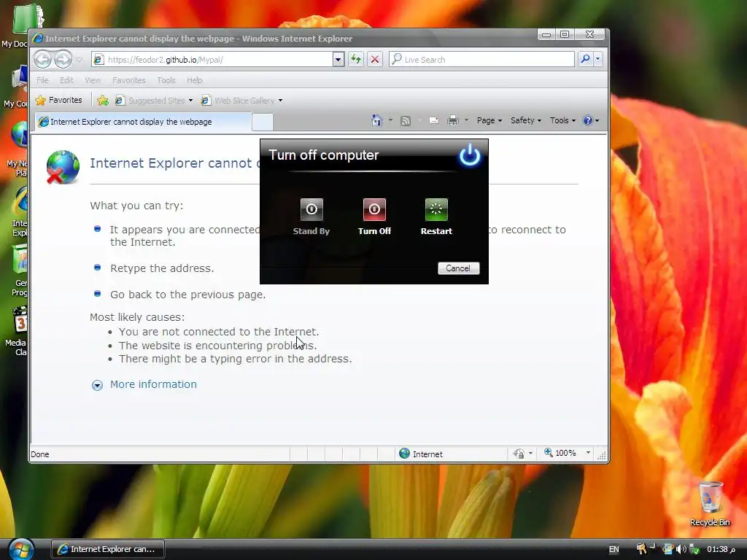
Task: Click the EN language indicator
Action: coord(614,550)
